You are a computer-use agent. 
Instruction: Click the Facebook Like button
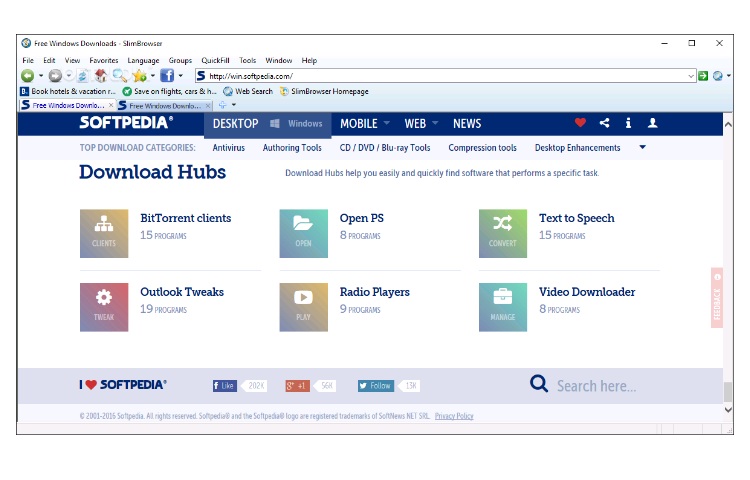point(225,385)
